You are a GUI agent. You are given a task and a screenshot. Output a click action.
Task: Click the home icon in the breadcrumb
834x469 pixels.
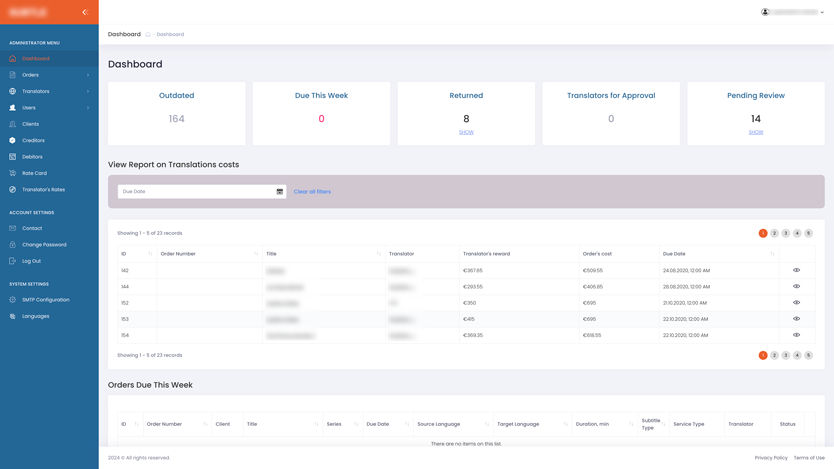(x=148, y=34)
